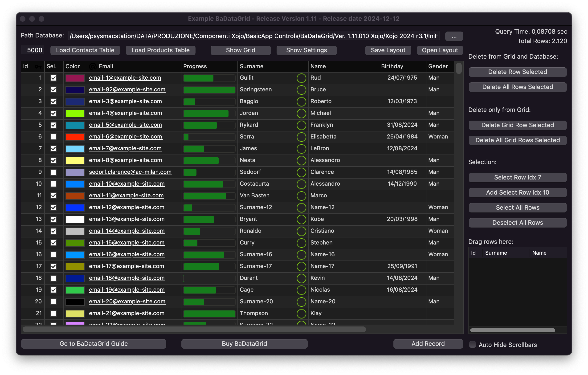Click the red color swatch in row 6
Image resolution: width=588 pixels, height=375 pixels.
(75, 137)
